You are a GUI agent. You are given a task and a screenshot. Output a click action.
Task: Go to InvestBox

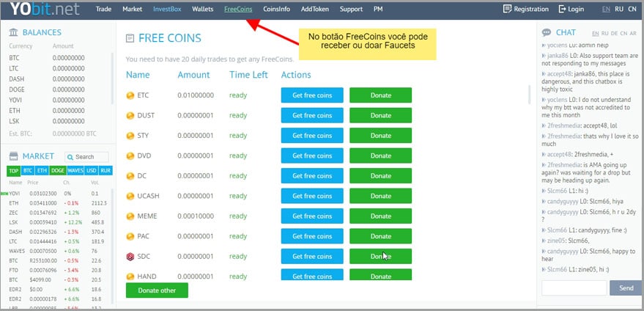click(x=167, y=9)
